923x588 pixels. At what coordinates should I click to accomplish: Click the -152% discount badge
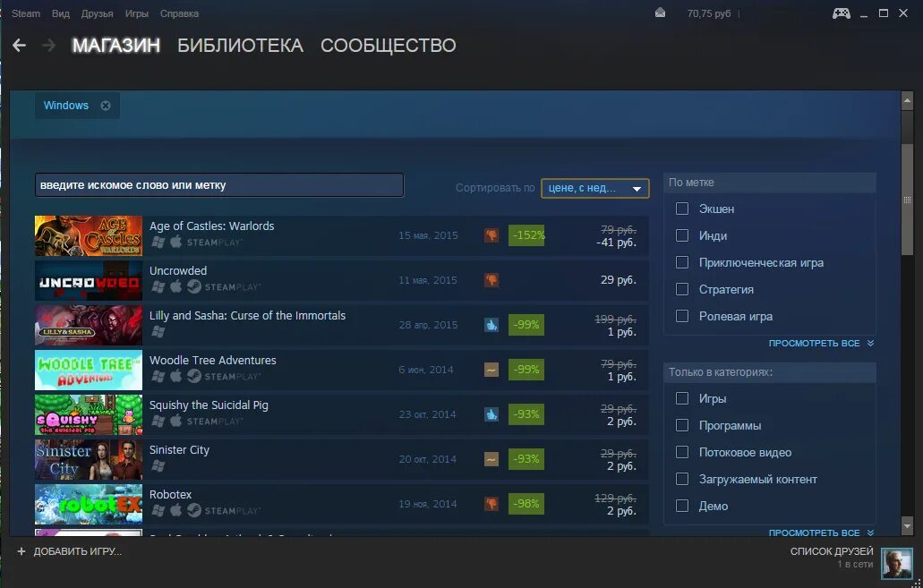click(x=526, y=235)
